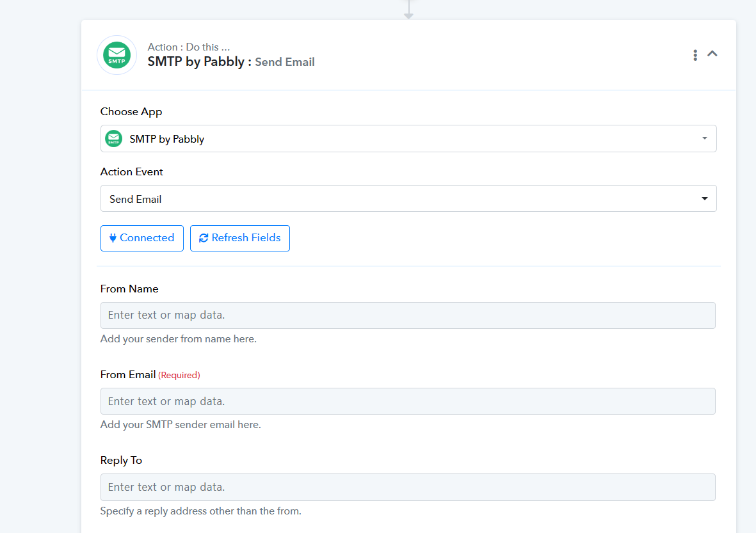Focus the Reply To input field
Image resolution: width=756 pixels, height=533 pixels.
407,487
